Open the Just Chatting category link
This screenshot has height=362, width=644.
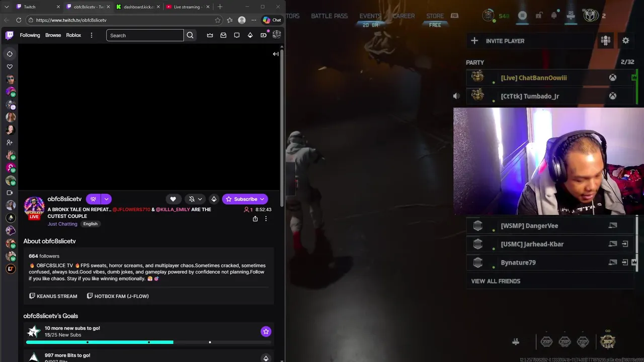[x=62, y=224]
